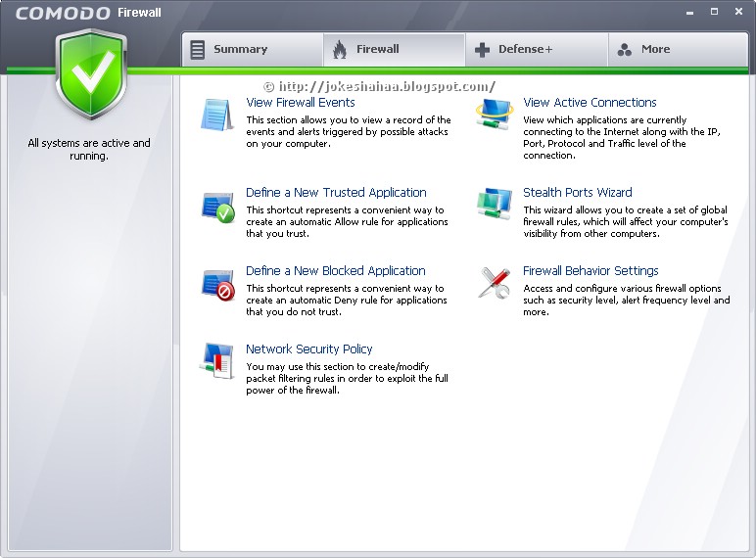
Task: Click the Summary tab list icon
Action: pyautogui.click(x=197, y=50)
